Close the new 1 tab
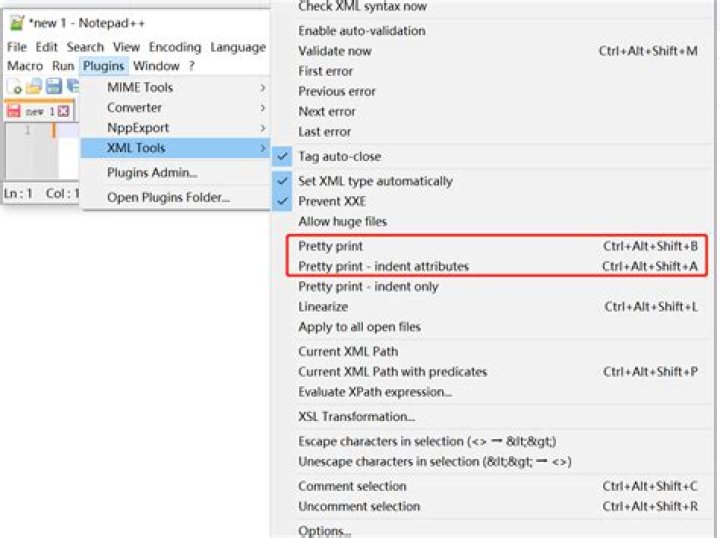Screen dimensions: 720x538 (64, 111)
